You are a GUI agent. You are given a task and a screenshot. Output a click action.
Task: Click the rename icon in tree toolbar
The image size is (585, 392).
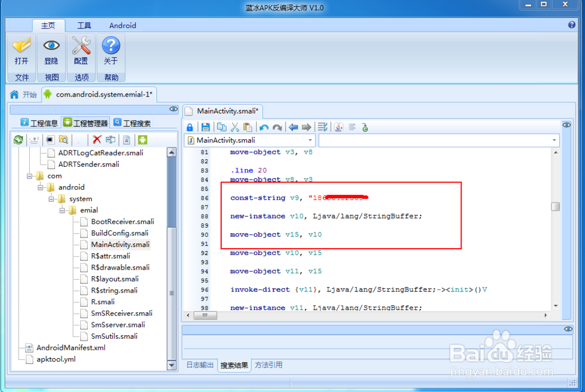(x=111, y=139)
